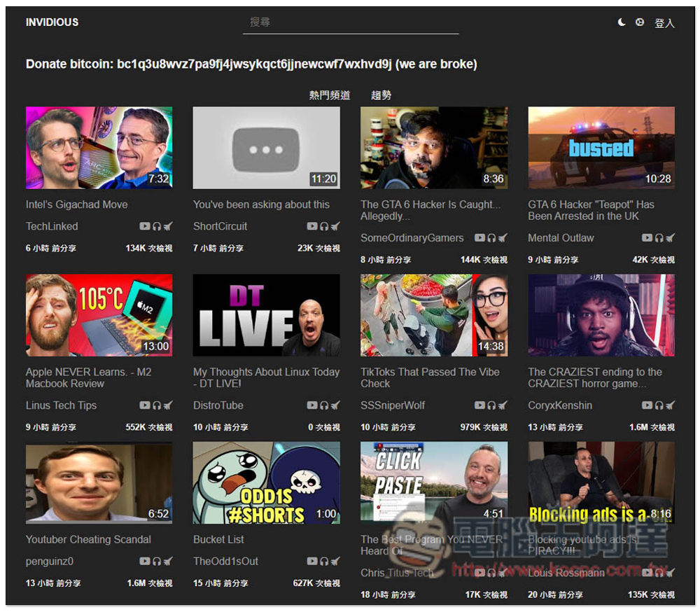
Task: Click headphones icon beside SSSniperWolf channel
Action: click(491, 405)
